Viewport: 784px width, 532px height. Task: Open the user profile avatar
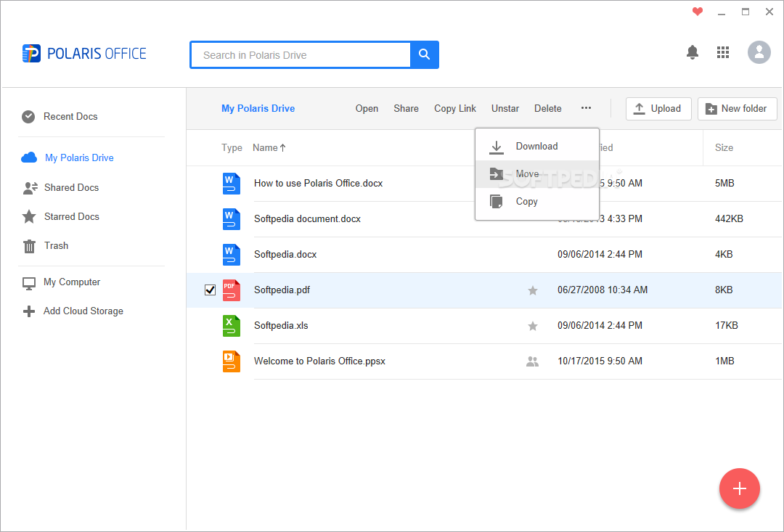[759, 52]
